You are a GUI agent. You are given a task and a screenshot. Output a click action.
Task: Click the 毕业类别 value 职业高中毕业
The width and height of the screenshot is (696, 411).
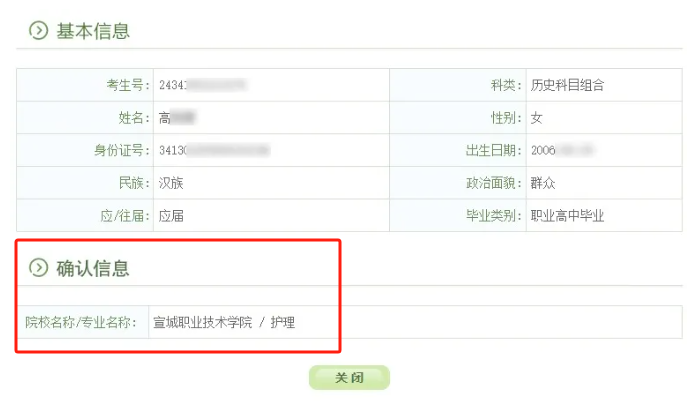coord(567,216)
